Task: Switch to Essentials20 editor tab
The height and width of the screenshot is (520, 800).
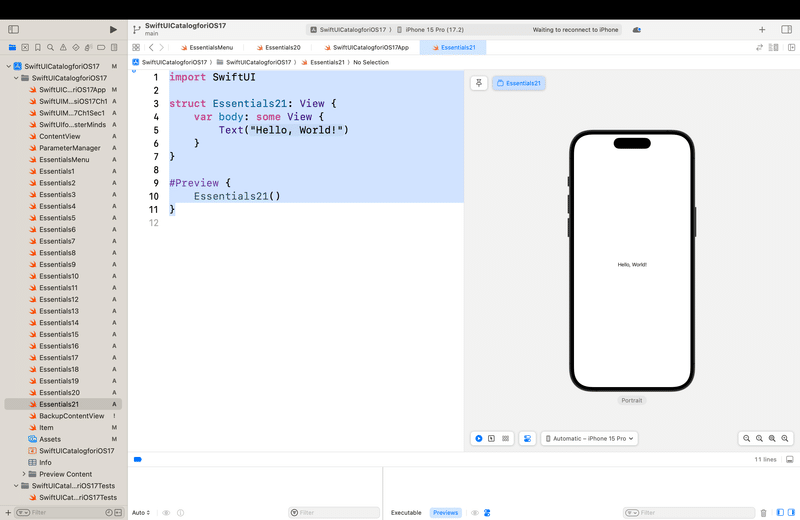Action: coord(279,47)
